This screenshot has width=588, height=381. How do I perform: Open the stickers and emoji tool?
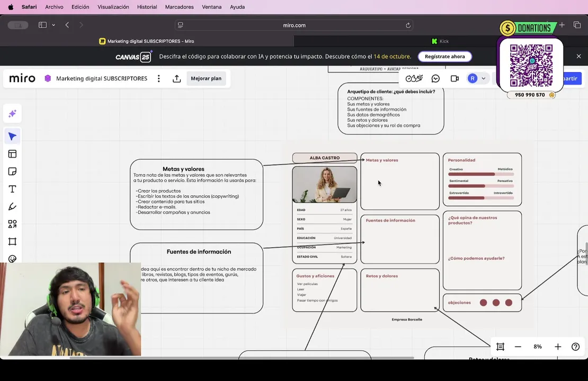pyautogui.click(x=12, y=258)
